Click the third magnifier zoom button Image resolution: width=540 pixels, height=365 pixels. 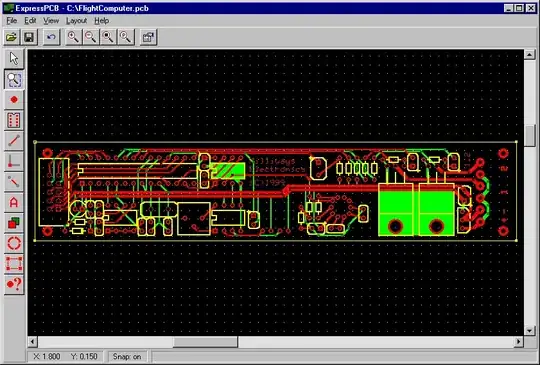[108, 37]
